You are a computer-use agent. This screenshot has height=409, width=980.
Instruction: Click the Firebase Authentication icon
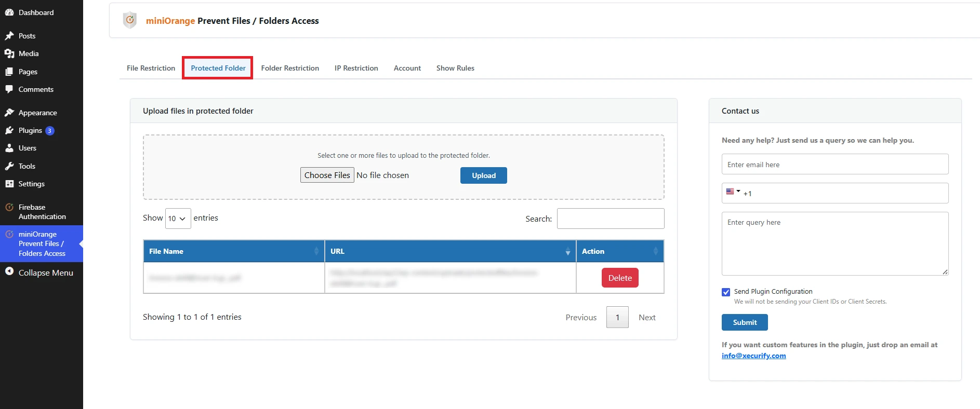point(9,207)
